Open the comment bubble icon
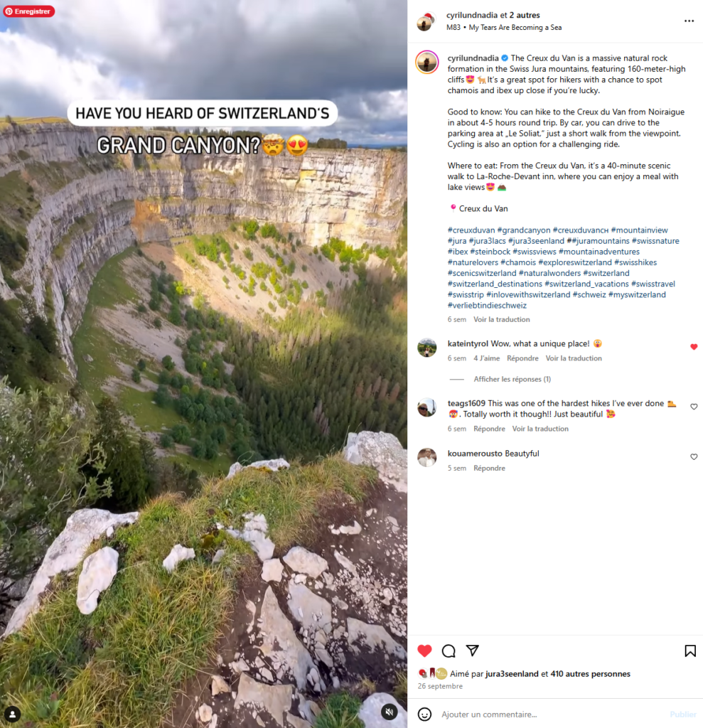703x728 pixels. (x=449, y=651)
